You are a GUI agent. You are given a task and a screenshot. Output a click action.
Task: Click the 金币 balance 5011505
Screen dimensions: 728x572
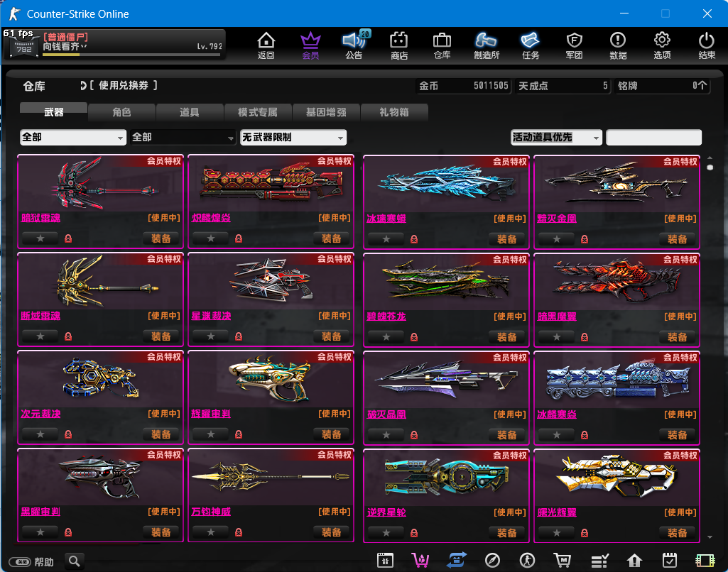pyautogui.click(x=463, y=86)
